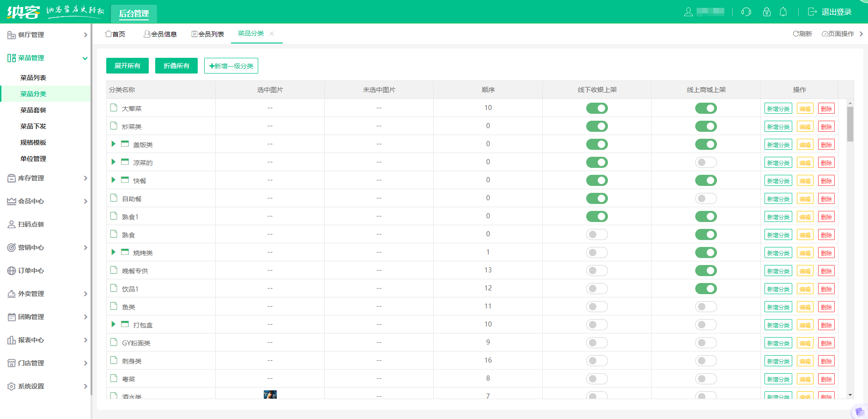Click the table vertical scrollbar thumb
This screenshot has width=868, height=419.
[850, 124]
